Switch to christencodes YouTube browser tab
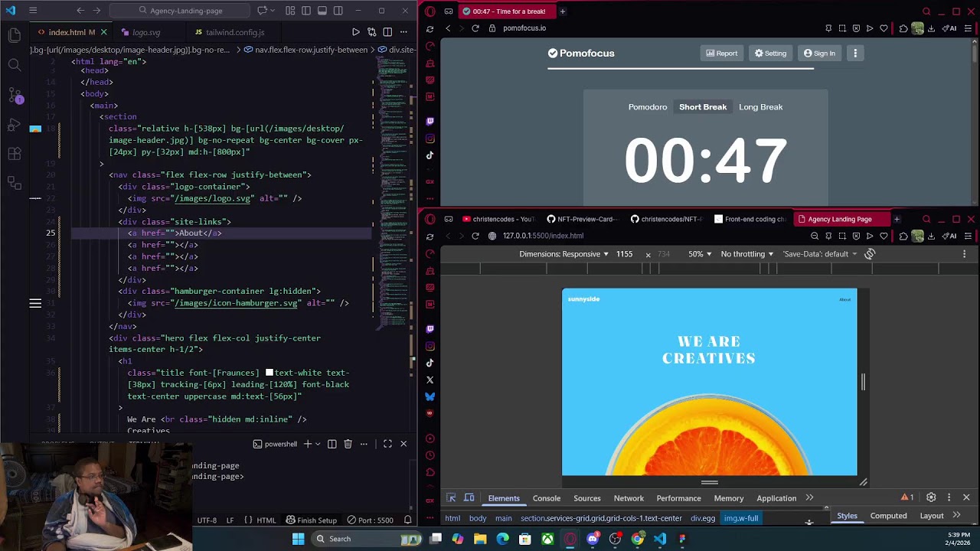The height and width of the screenshot is (551, 980). (498, 219)
